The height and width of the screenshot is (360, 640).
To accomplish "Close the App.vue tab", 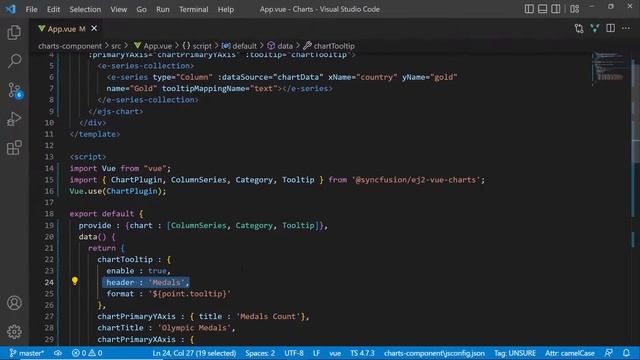I will 94,29.
